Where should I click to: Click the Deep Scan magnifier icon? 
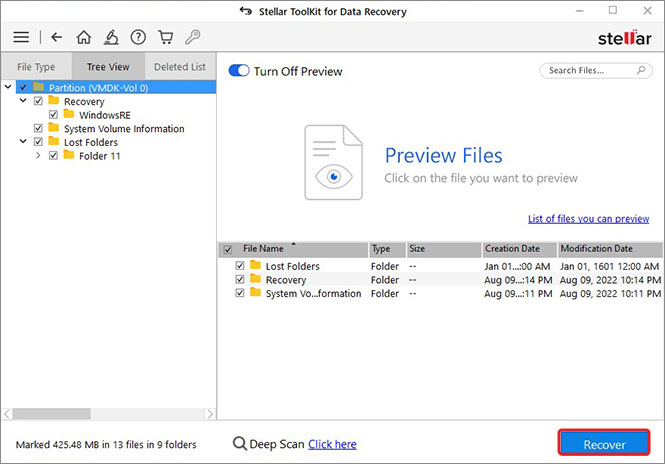[240, 444]
